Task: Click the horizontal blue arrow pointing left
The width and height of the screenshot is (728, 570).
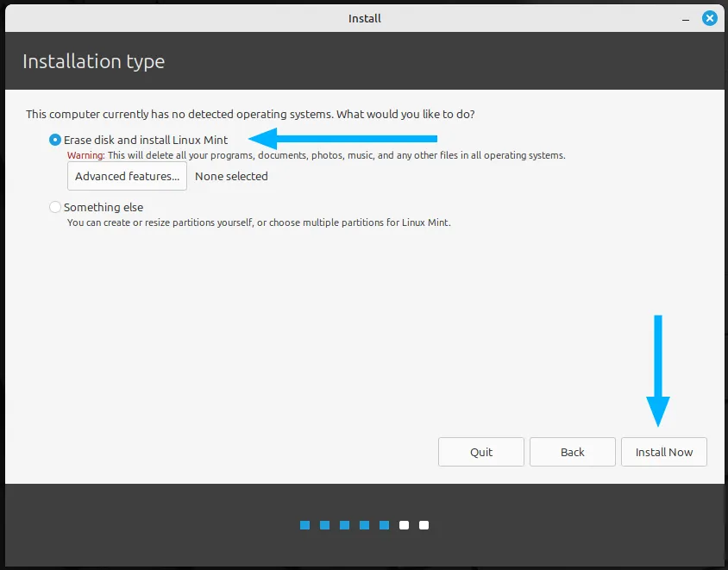Action: pyautogui.click(x=343, y=138)
